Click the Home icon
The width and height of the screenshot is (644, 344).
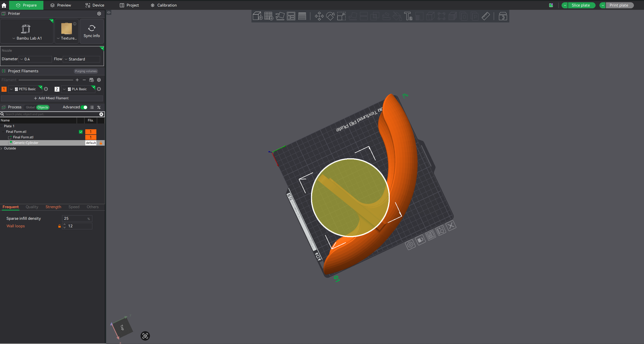4,5
